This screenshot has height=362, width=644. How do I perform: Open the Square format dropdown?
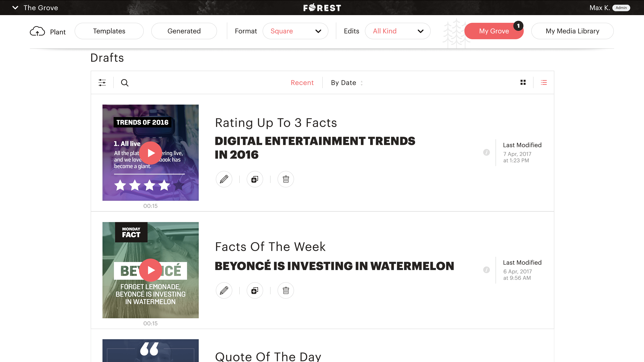(295, 31)
